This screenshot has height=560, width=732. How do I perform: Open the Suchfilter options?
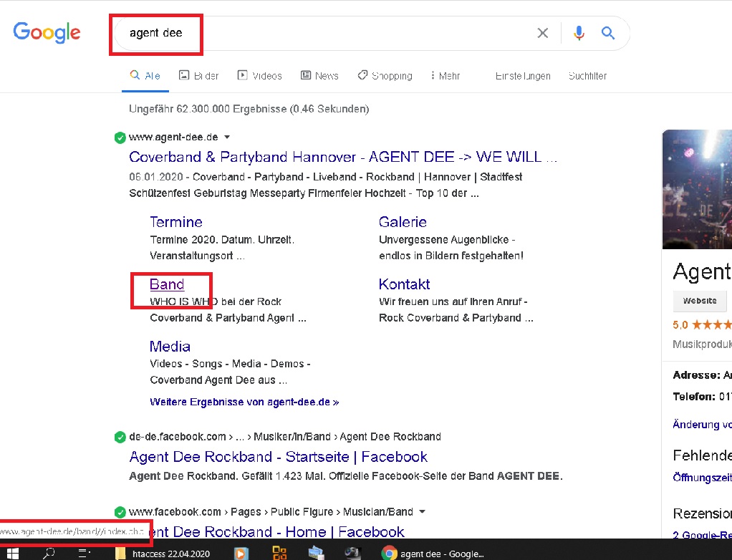point(588,76)
